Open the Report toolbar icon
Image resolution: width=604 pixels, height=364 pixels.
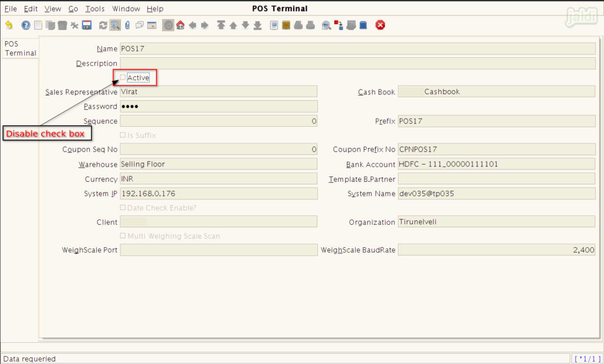click(274, 25)
